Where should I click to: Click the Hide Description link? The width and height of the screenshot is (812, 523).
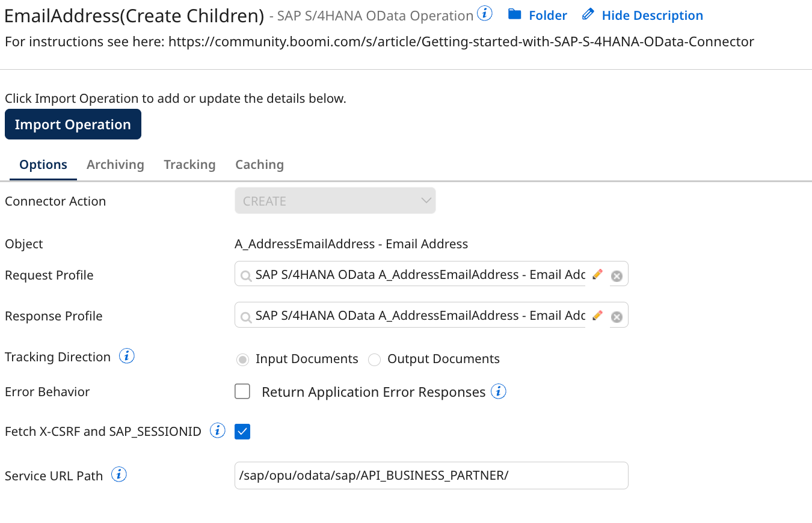point(652,15)
